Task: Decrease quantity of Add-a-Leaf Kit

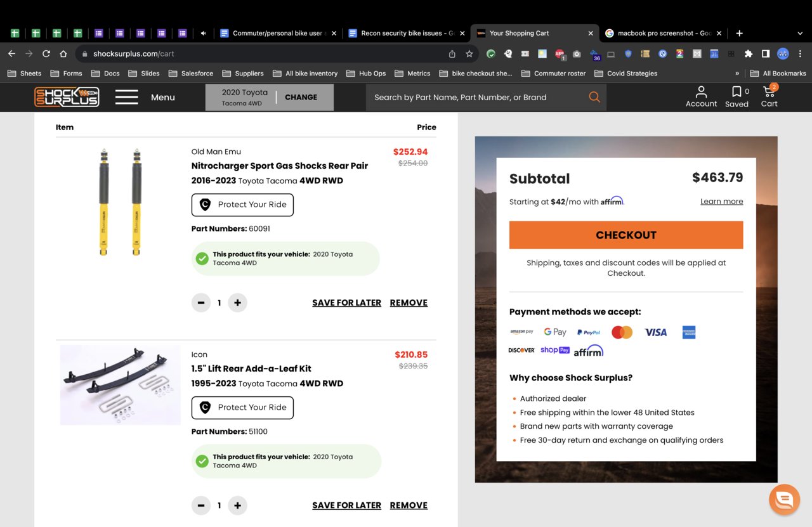Action: tap(201, 505)
